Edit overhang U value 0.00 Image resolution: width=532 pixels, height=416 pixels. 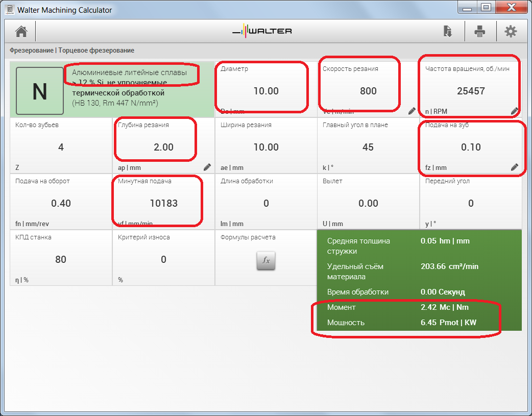368,203
